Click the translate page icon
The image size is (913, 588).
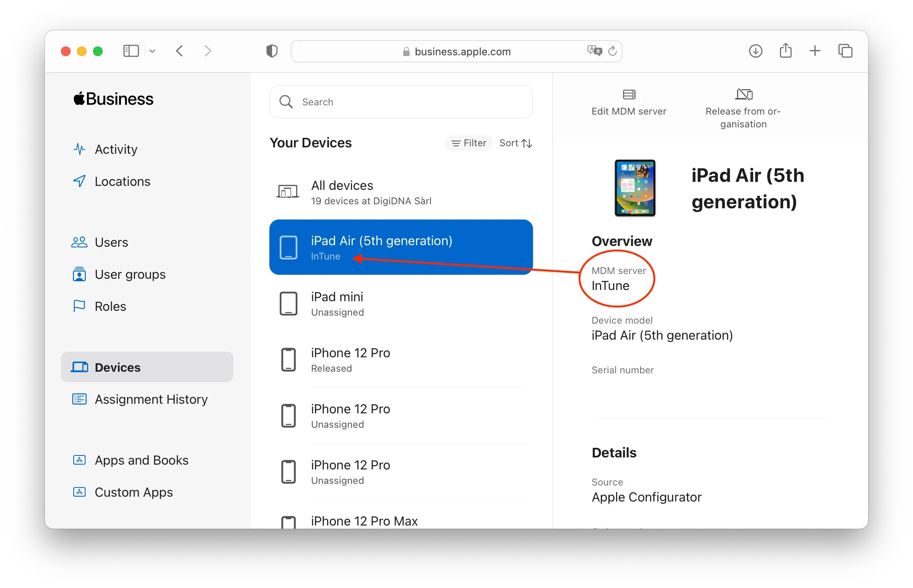(x=594, y=51)
